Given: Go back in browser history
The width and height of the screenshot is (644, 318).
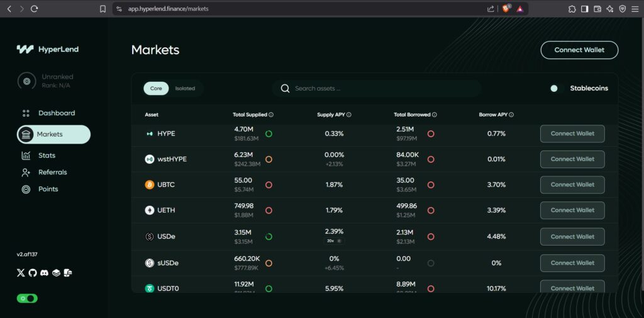Looking at the screenshot, I should [9, 9].
